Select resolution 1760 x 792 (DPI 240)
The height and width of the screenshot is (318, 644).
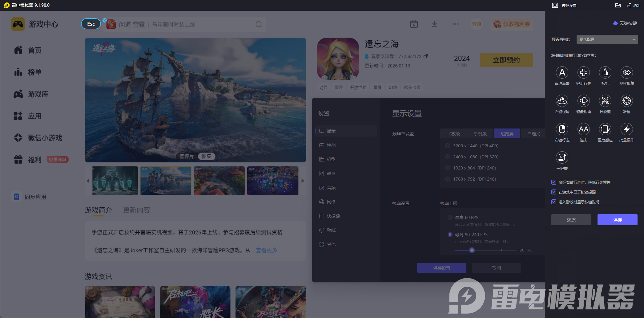pyautogui.click(x=448, y=179)
